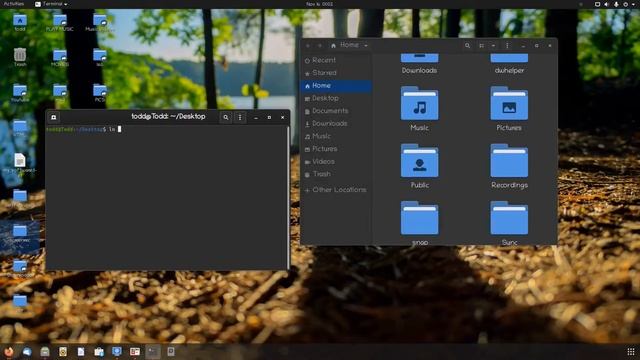The width and height of the screenshot is (640, 360).
Task: Select Documents in Files sidebar
Action: point(336,111)
